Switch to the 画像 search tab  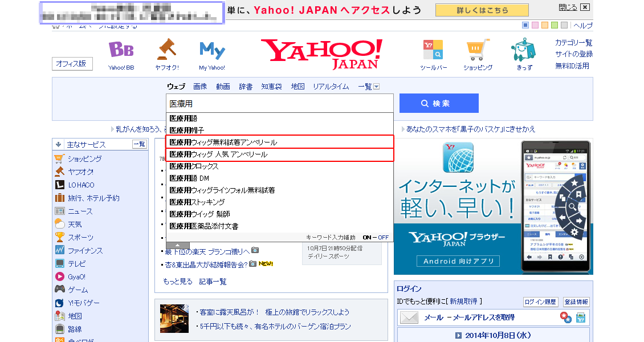(x=200, y=87)
